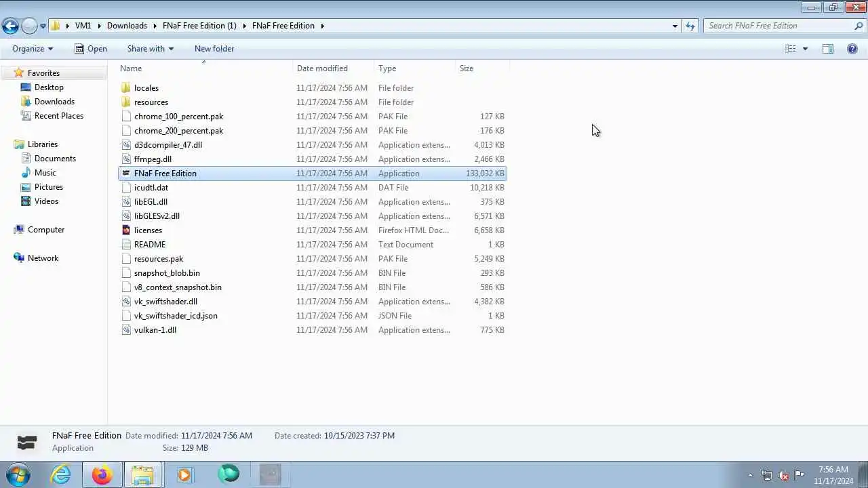868x488 pixels.
Task: Open Libraries in navigation pane
Action: [43, 144]
